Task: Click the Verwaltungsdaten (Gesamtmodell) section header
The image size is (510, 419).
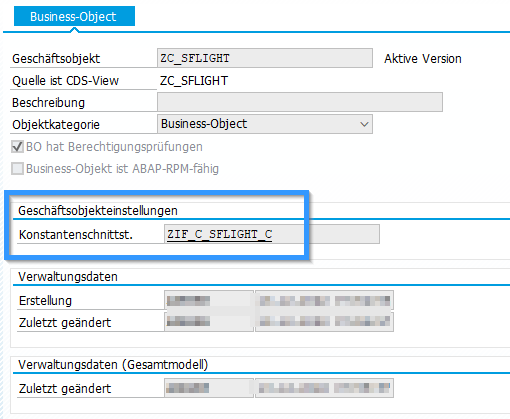Action: pyautogui.click(x=113, y=365)
